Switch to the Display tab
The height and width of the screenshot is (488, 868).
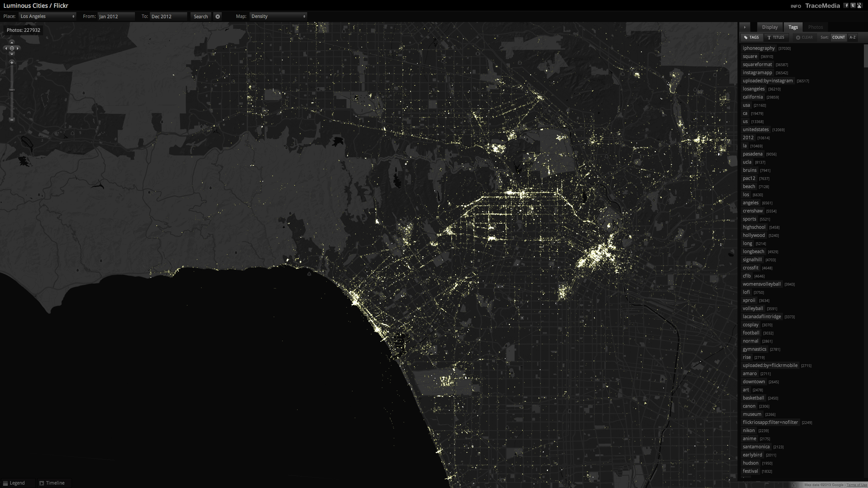(770, 27)
